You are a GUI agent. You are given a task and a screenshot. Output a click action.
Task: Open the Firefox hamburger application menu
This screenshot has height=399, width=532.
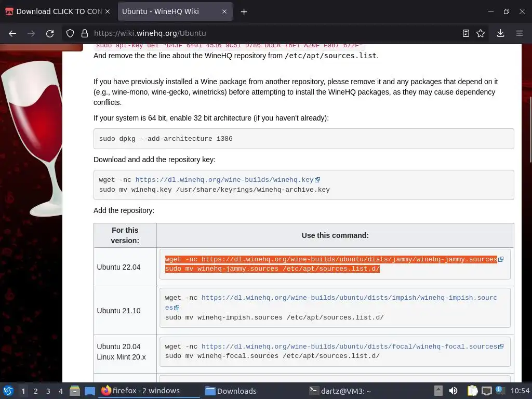pos(520,33)
